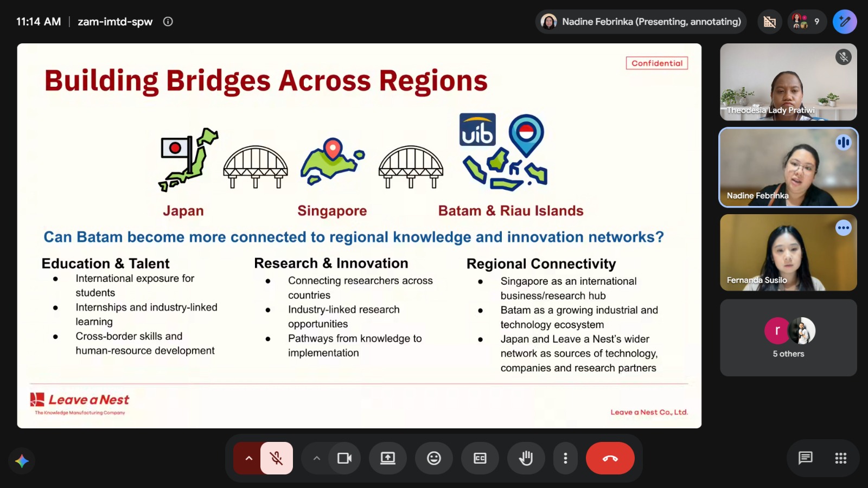The image size is (868, 488).
Task: Click the Japan label
Action: pyautogui.click(x=183, y=211)
